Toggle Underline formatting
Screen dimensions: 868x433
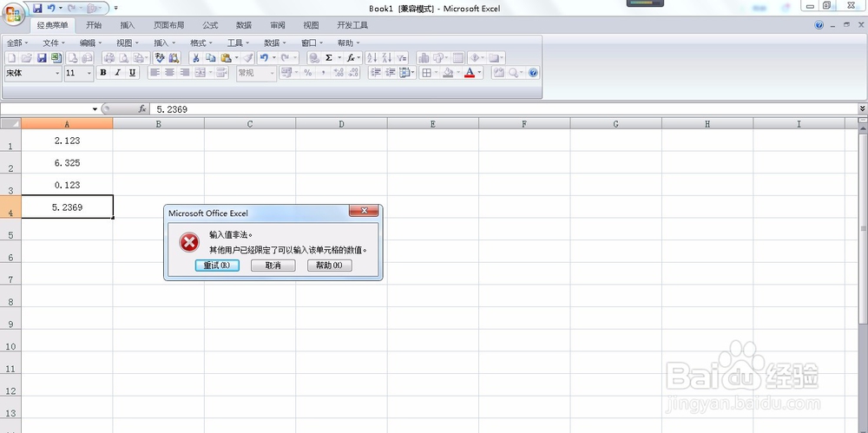(132, 73)
